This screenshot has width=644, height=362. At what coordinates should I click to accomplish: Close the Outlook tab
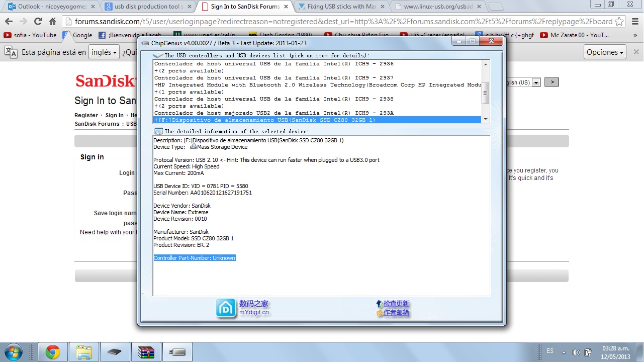coord(92,7)
